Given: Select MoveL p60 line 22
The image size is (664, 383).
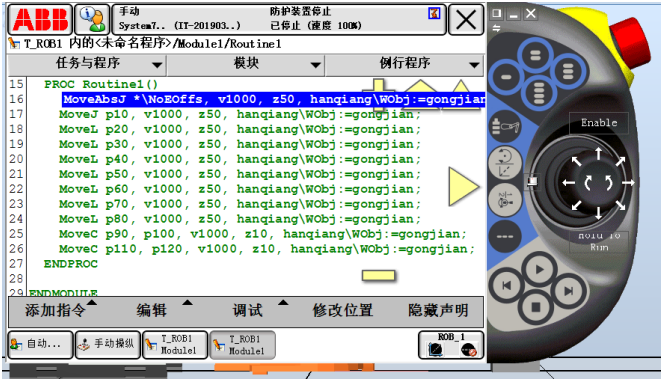Looking at the screenshot, I should pyautogui.click(x=240, y=189).
